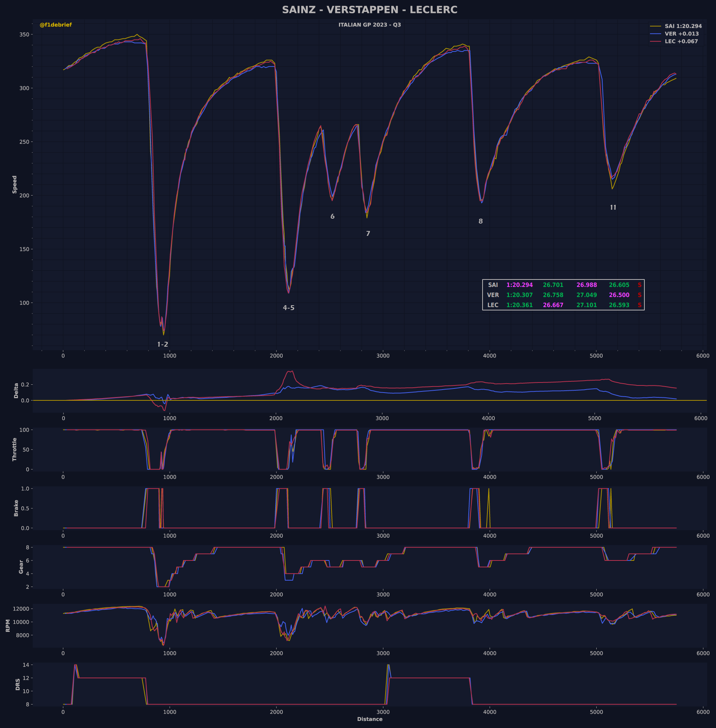Click the Gear axis label

[x=21, y=566]
